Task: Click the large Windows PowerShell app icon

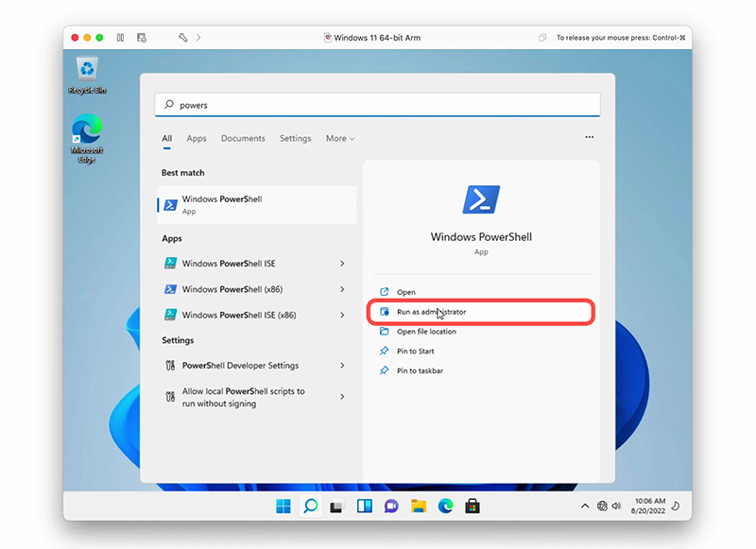Action: [x=481, y=199]
